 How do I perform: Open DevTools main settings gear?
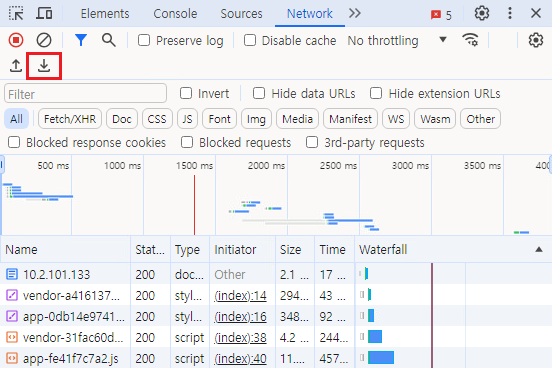click(482, 13)
